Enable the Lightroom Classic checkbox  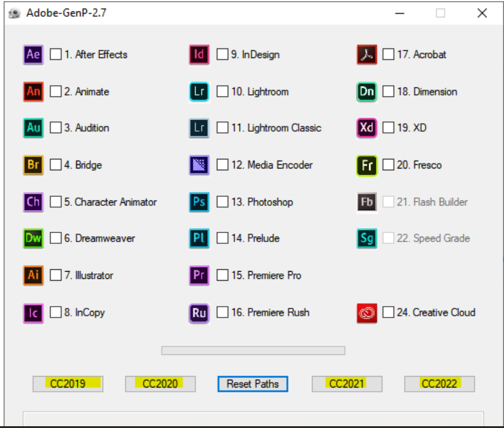[222, 127]
